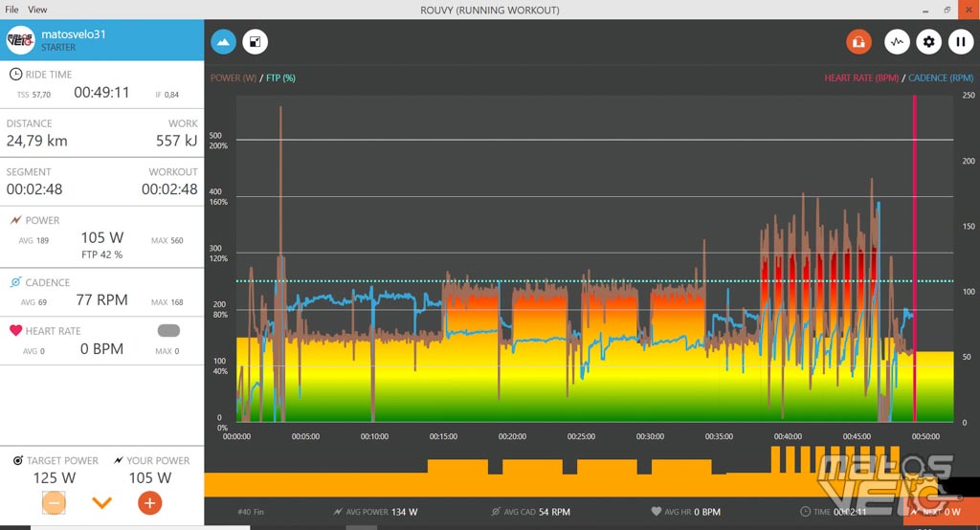Viewport: 980px width, 530px height.
Task: Click the 00:25:00 time axis label
Action: [581, 436]
